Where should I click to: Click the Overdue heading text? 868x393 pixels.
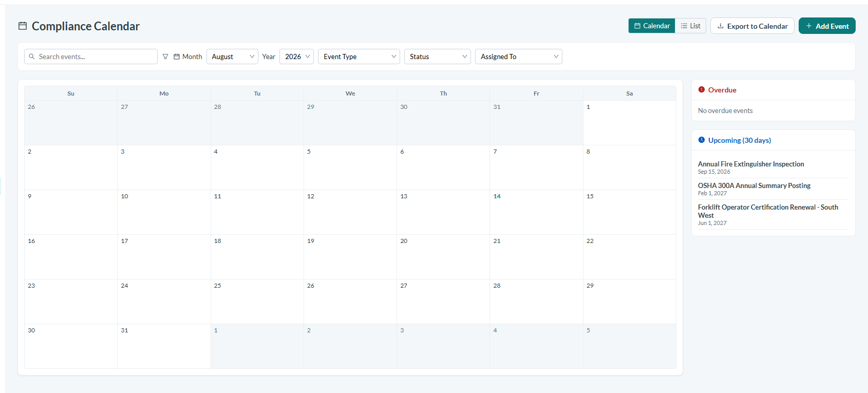[x=722, y=90]
